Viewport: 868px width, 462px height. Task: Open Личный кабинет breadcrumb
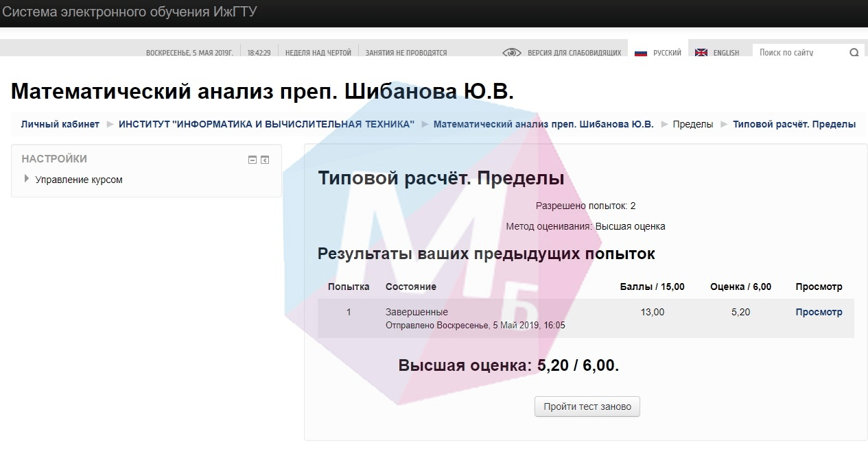click(60, 124)
